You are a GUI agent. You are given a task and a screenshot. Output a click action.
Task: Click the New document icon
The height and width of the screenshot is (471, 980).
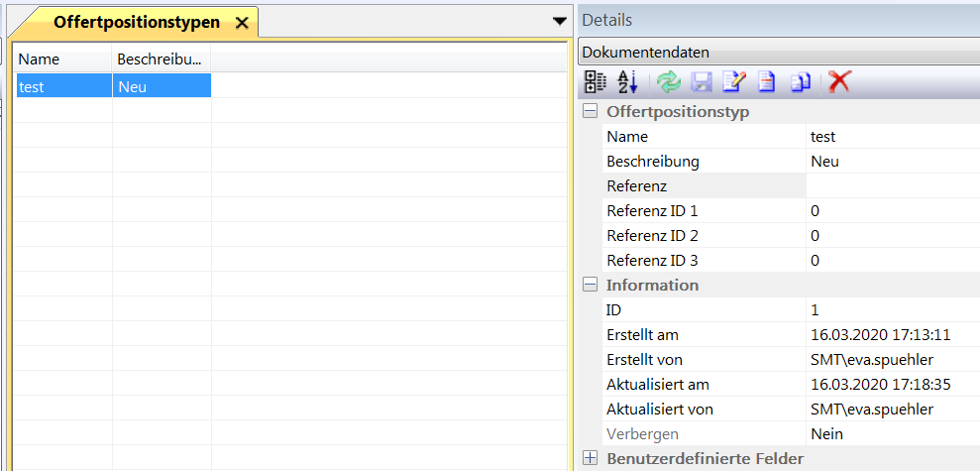point(766,82)
